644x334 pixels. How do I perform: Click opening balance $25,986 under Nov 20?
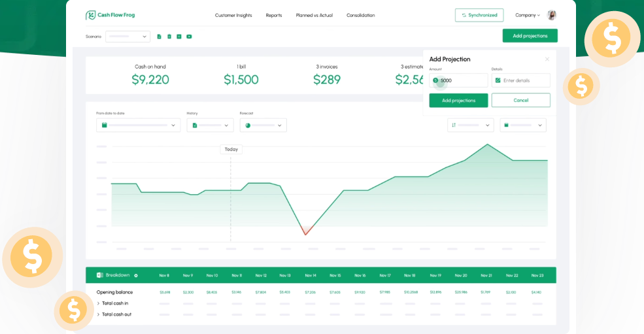tap(461, 293)
